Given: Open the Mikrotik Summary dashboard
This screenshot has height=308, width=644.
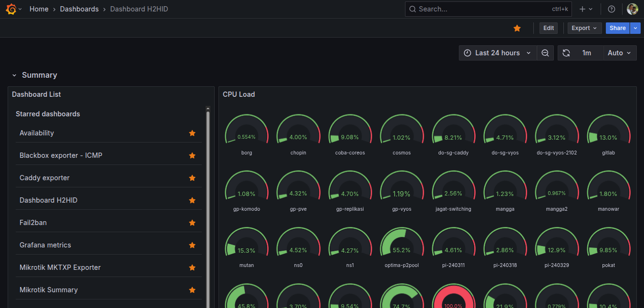Looking at the screenshot, I should click(x=49, y=290).
